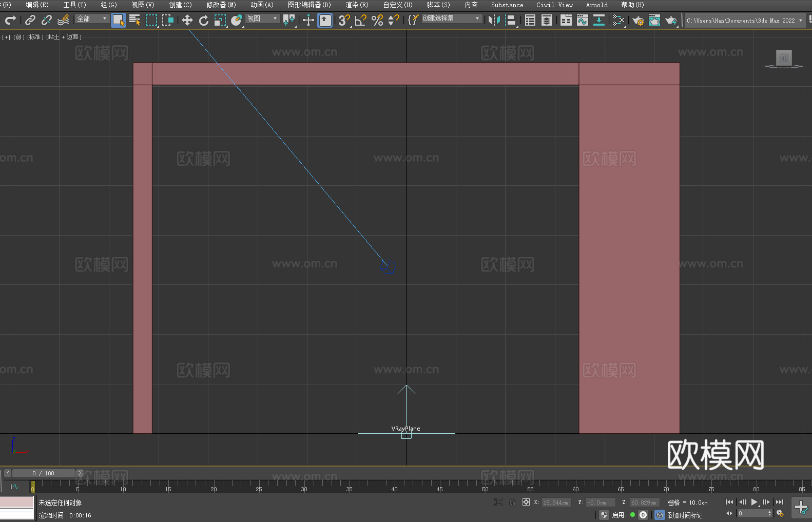Click the Redo arrow icon
Image resolution: width=812 pixels, height=522 pixels.
click(x=10, y=20)
